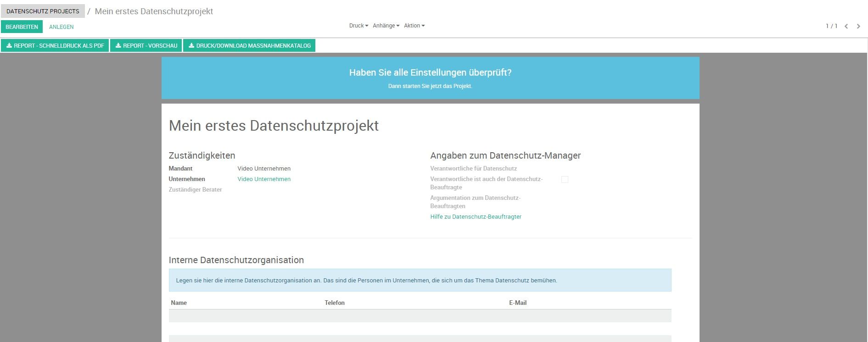The width and height of the screenshot is (868, 342).
Task: Click the Bearbeiten button
Action: pyautogui.click(x=22, y=27)
